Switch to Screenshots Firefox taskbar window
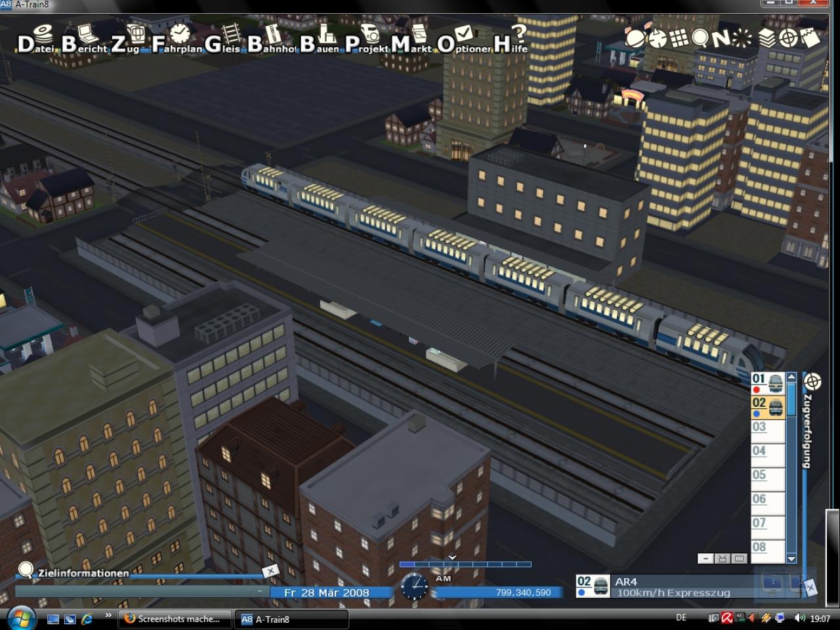 (x=175, y=619)
